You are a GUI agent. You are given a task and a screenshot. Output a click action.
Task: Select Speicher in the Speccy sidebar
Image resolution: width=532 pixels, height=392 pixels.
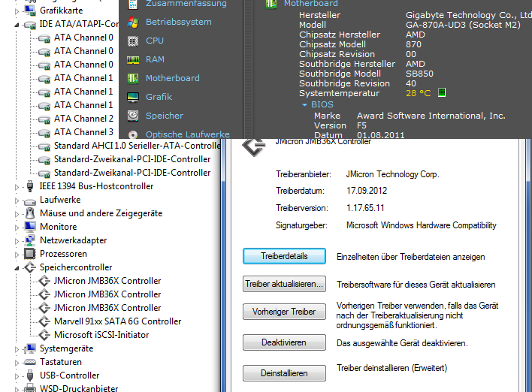pyautogui.click(x=165, y=116)
